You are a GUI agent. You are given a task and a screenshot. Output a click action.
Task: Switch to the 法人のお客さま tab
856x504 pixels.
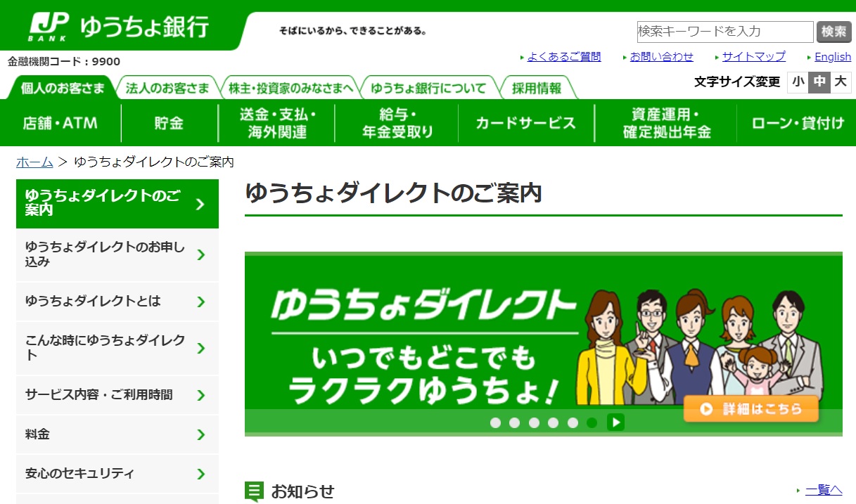167,88
